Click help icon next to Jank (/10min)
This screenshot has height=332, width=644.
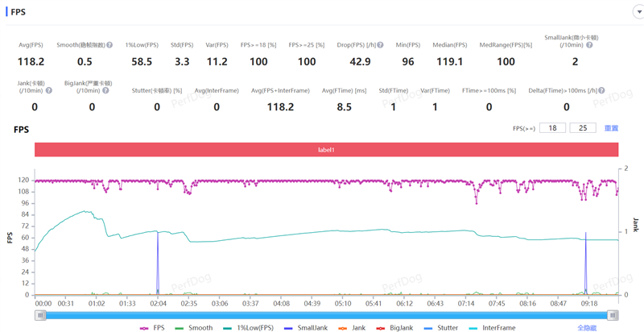(x=49, y=90)
